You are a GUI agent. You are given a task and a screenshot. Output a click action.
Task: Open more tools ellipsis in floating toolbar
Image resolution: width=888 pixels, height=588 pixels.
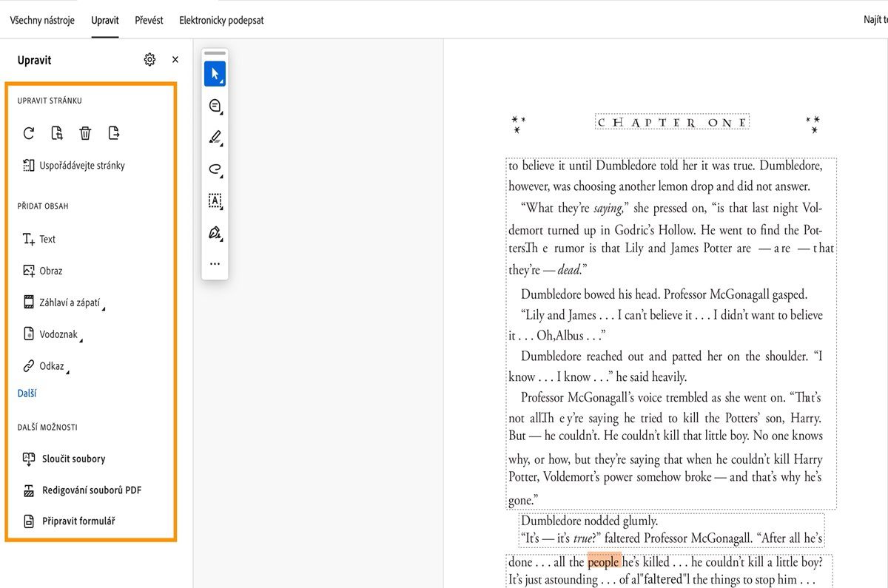point(215,263)
